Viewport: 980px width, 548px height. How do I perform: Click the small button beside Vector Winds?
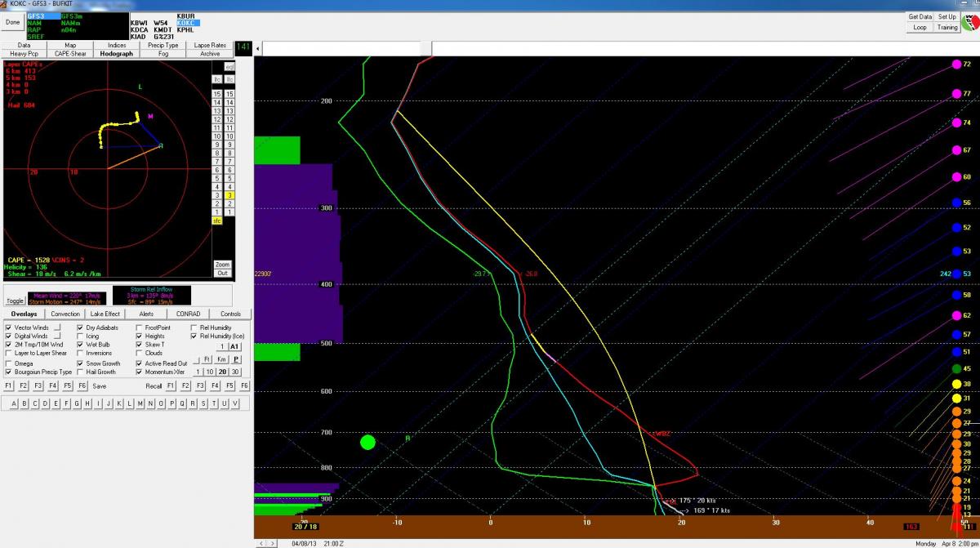click(x=57, y=327)
